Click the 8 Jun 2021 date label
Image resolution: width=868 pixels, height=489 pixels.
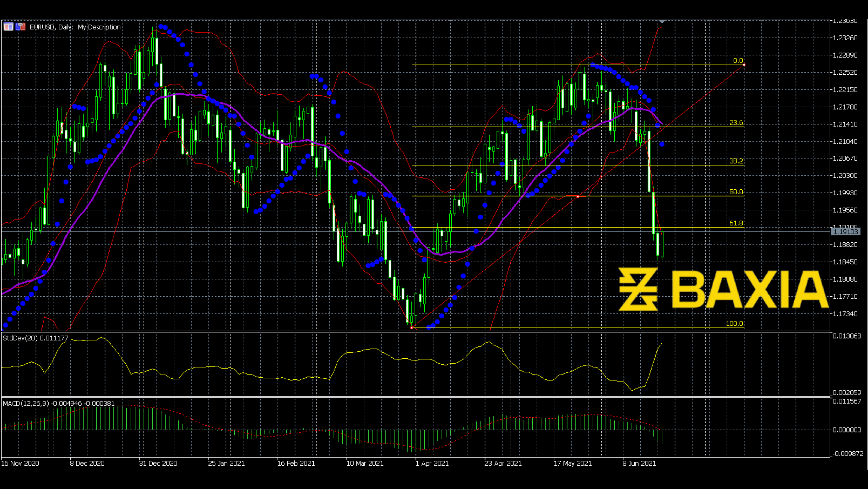pos(640,463)
